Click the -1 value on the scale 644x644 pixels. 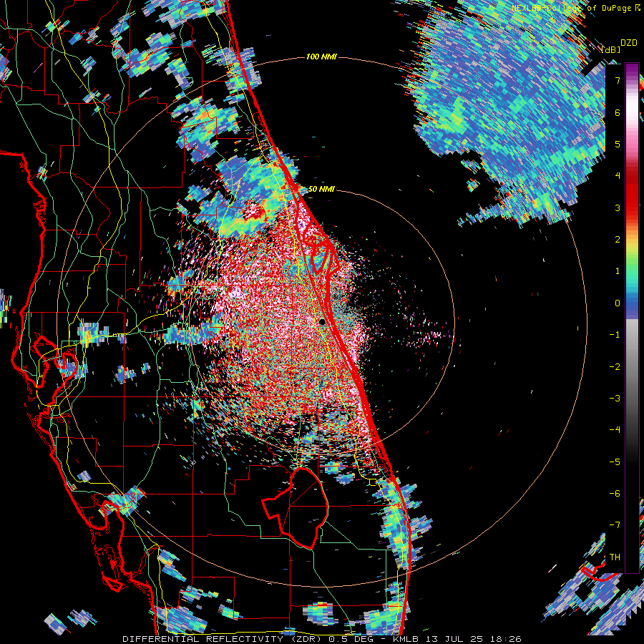pos(615,335)
